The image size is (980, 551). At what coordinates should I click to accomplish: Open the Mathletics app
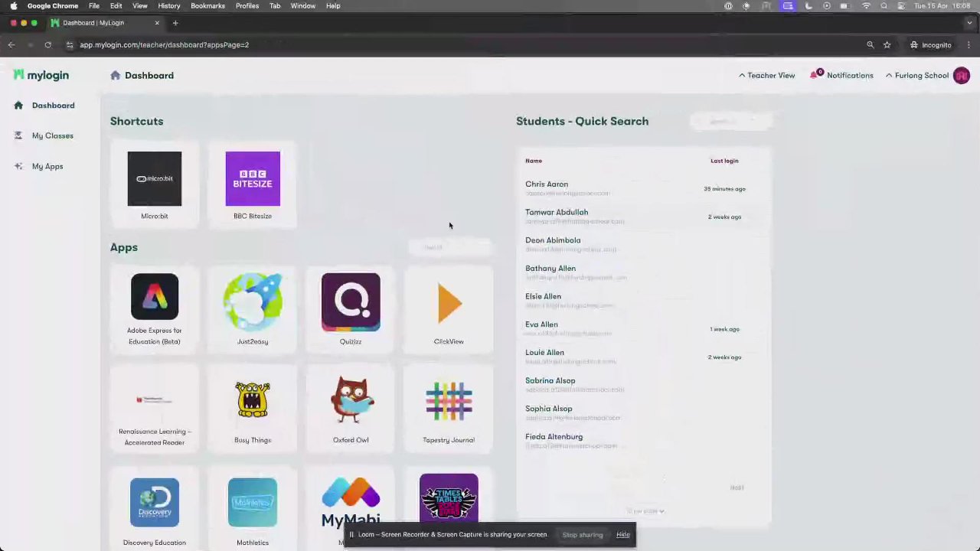[253, 509]
